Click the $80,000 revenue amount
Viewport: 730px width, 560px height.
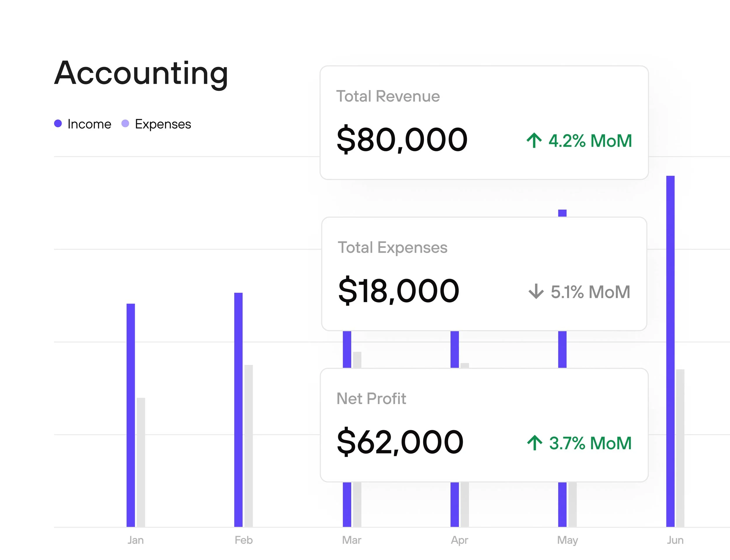[x=402, y=140]
